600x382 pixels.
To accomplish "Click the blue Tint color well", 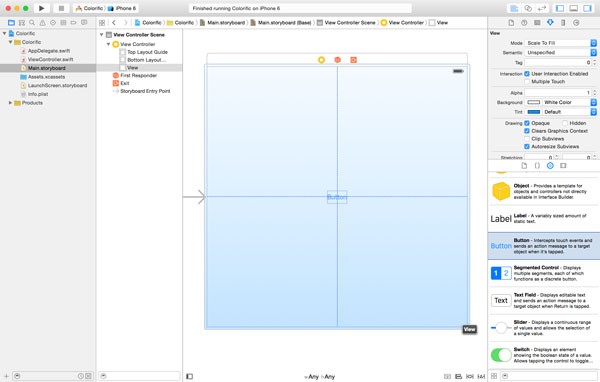I will pyautogui.click(x=533, y=112).
